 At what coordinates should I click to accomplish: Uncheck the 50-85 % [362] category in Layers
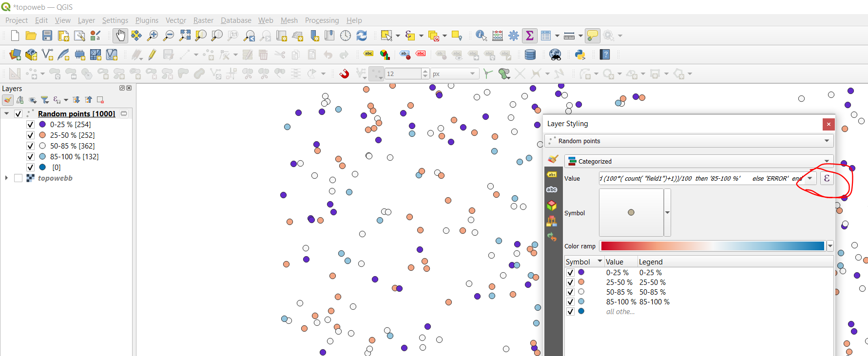pos(30,146)
